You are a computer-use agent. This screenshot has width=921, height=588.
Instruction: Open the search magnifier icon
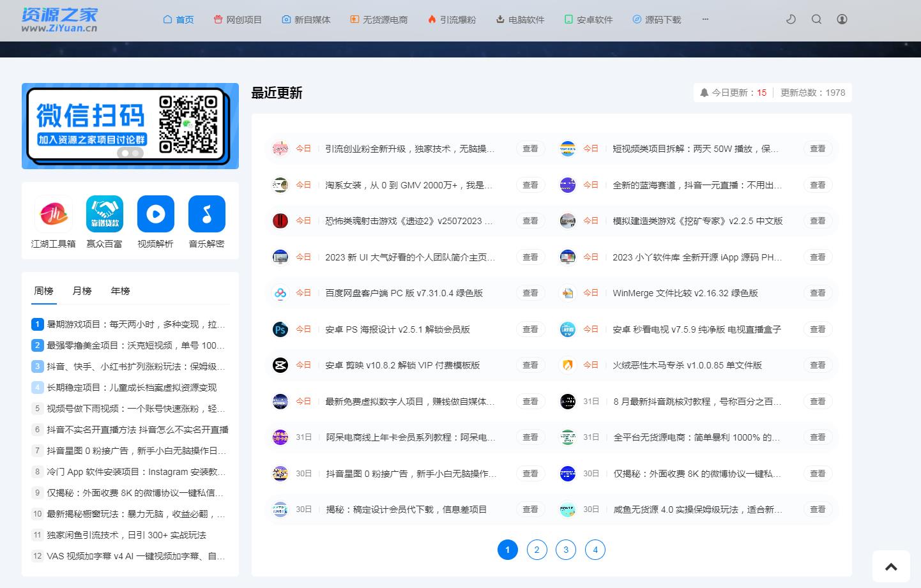coord(816,19)
